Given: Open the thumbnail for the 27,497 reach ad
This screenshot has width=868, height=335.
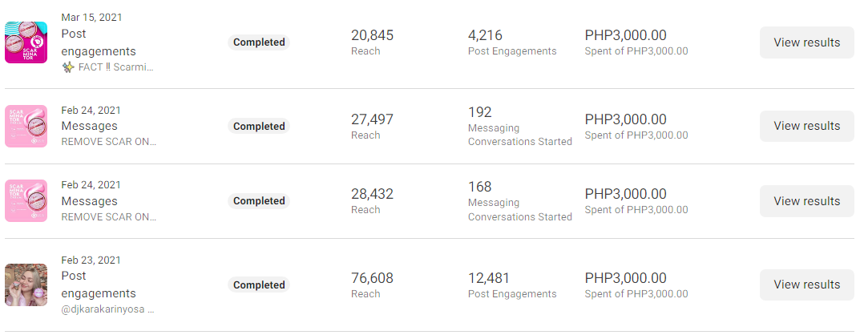Looking at the screenshot, I should [x=26, y=126].
